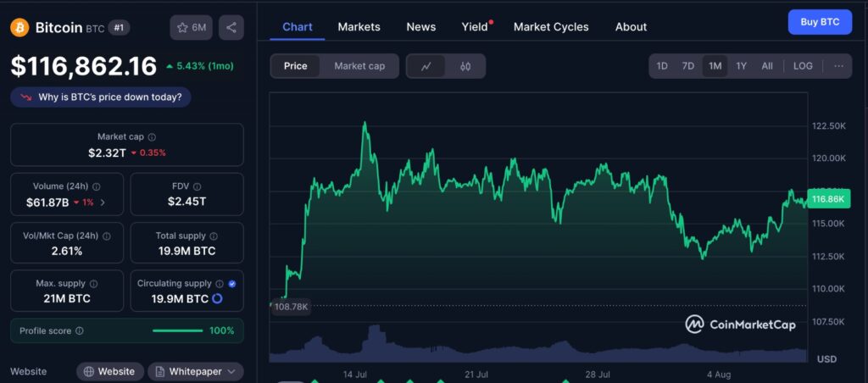
Task: Toggle LOG scale on chart
Action: pyautogui.click(x=803, y=66)
